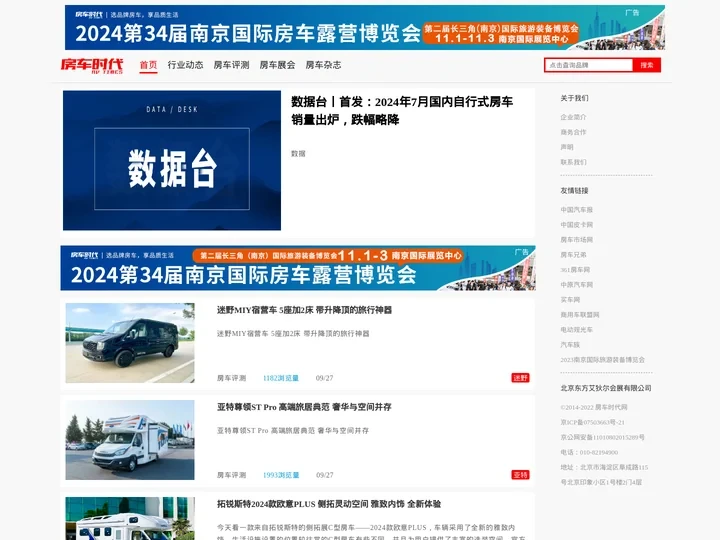
Task: Open the 声明 sidebar link
Action: [x=567, y=147]
